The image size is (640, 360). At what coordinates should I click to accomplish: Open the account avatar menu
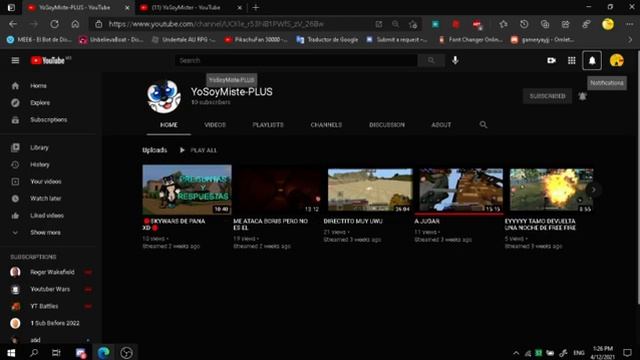(616, 60)
